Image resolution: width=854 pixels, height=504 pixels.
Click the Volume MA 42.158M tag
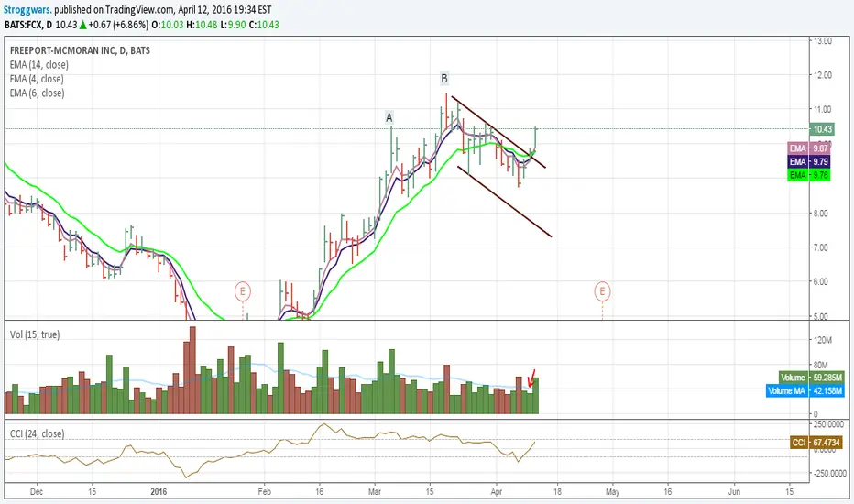(x=805, y=390)
